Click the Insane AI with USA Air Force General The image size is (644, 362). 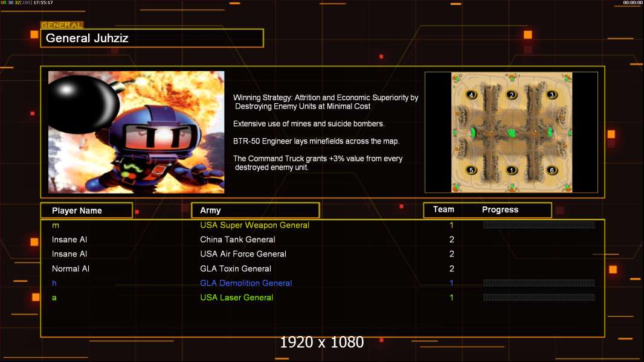point(69,254)
